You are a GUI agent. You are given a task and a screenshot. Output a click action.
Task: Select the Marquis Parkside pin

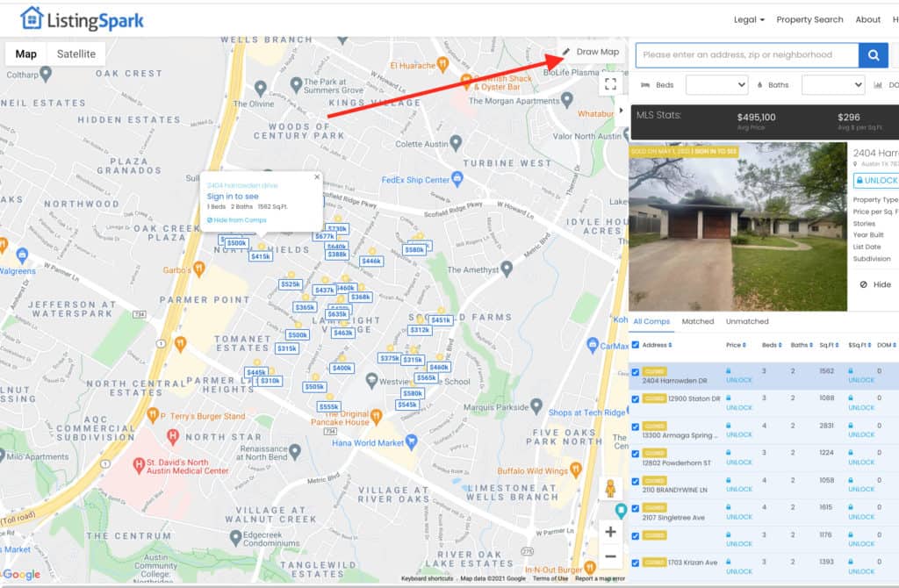click(x=536, y=406)
